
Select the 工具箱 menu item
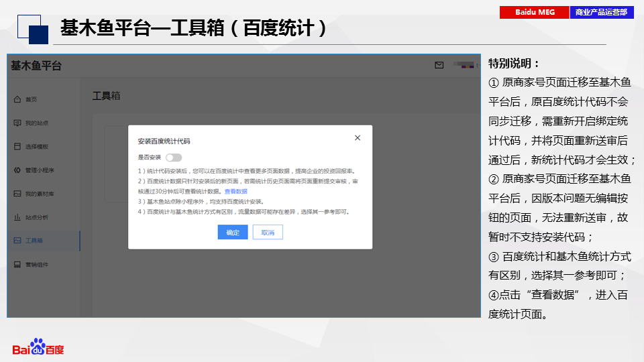[x=44, y=241]
